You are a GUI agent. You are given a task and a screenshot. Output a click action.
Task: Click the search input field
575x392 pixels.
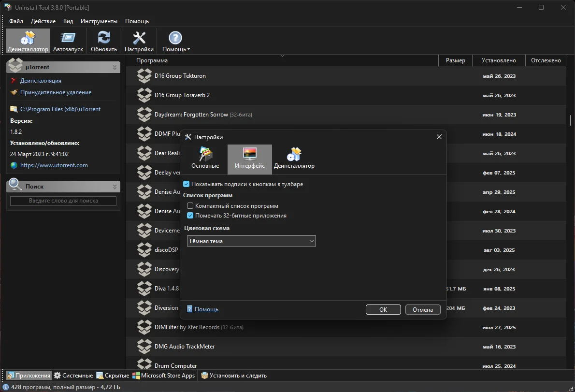pyautogui.click(x=63, y=201)
